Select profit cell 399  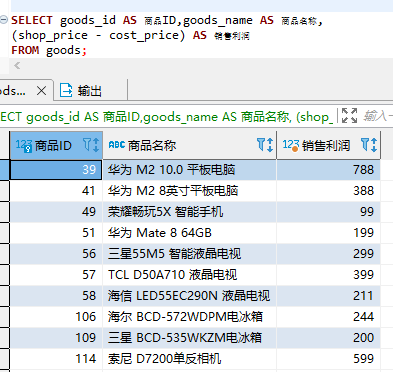point(328,275)
